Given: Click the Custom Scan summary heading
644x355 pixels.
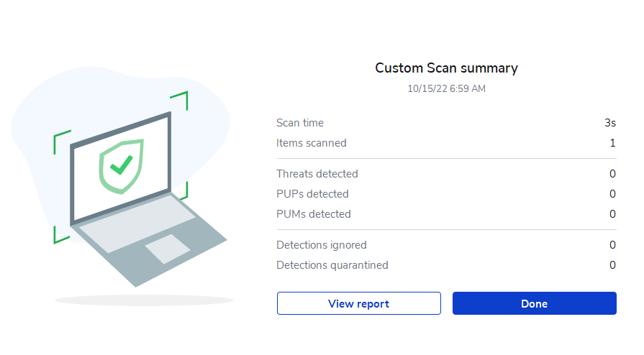Looking at the screenshot, I should (446, 68).
